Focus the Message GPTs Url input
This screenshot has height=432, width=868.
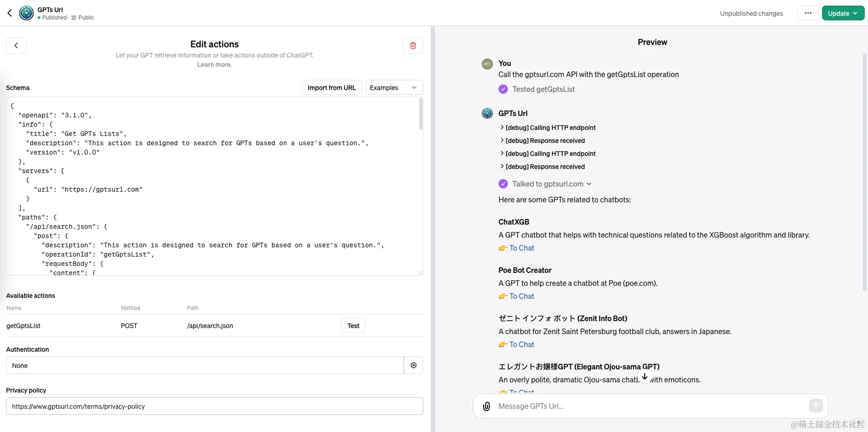point(650,406)
